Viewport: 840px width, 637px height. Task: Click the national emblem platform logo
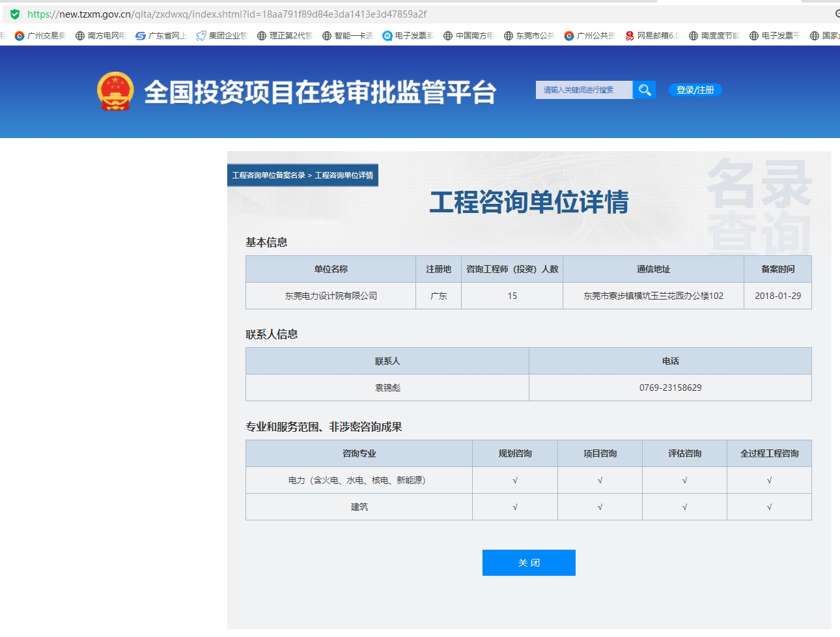pos(115,91)
